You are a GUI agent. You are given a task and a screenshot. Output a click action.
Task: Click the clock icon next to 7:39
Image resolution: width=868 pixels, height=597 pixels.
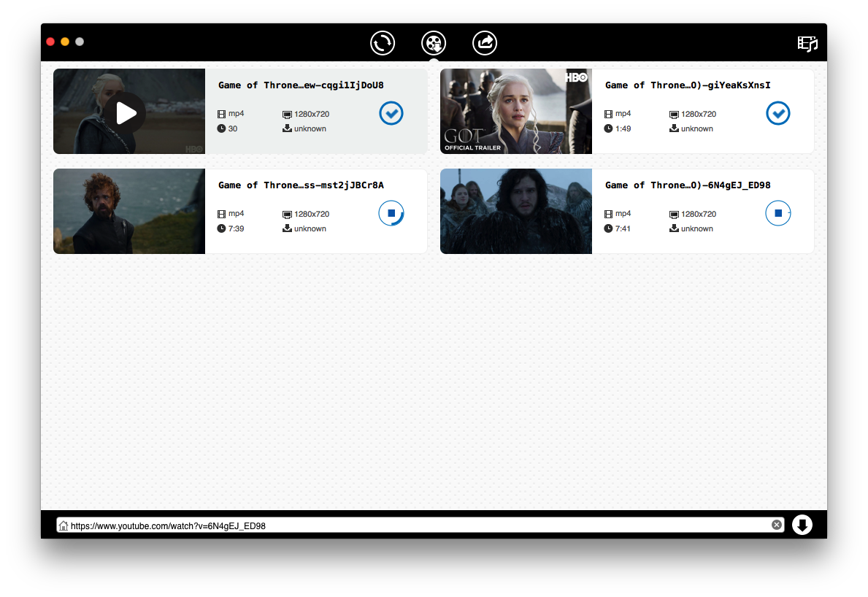(x=221, y=228)
